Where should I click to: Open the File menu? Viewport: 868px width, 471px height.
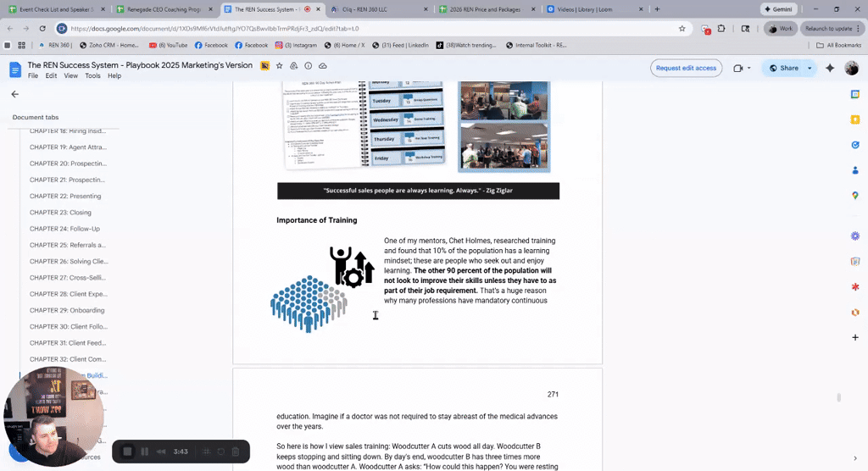[33, 76]
